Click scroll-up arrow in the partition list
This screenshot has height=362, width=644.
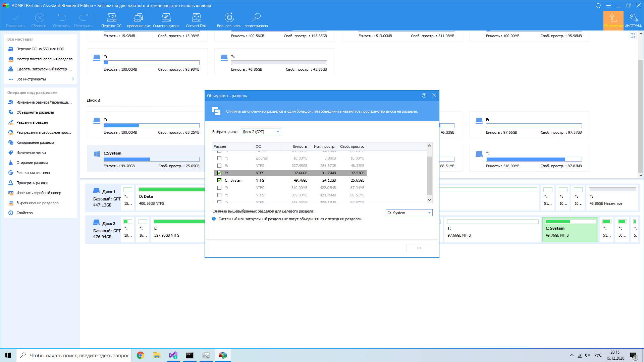(429, 145)
